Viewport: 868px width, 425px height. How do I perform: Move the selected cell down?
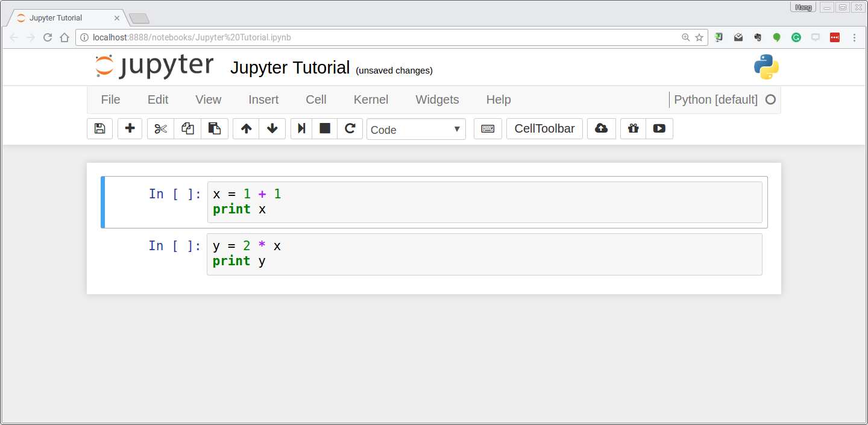click(x=272, y=128)
